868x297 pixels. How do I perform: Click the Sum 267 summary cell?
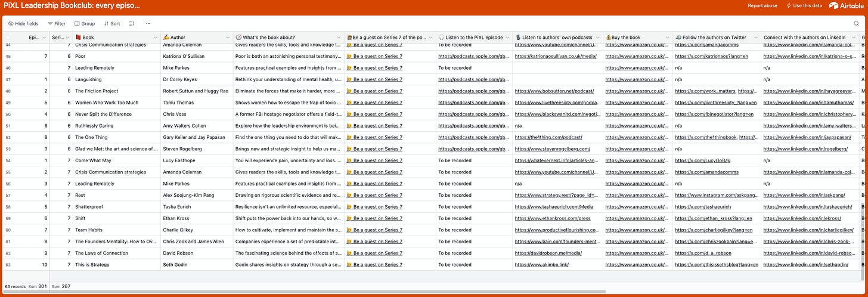tap(61, 286)
